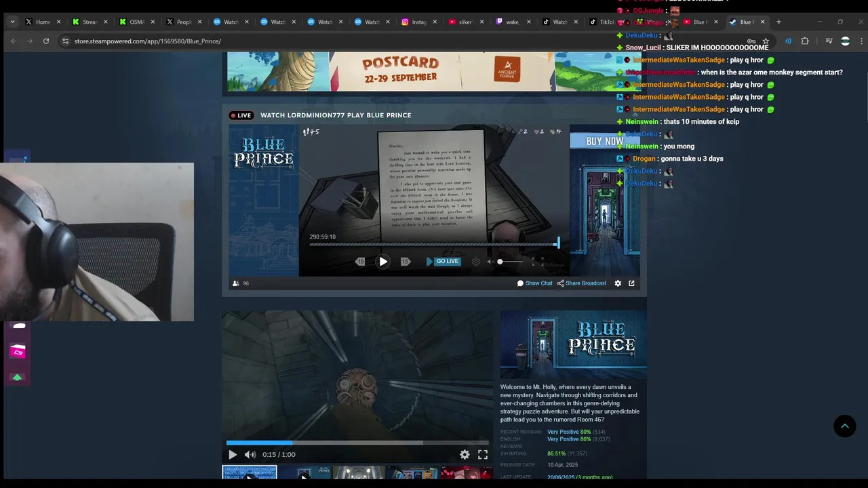Expand the trailer to fullscreen
The height and width of the screenshot is (488, 868).
coord(483,455)
